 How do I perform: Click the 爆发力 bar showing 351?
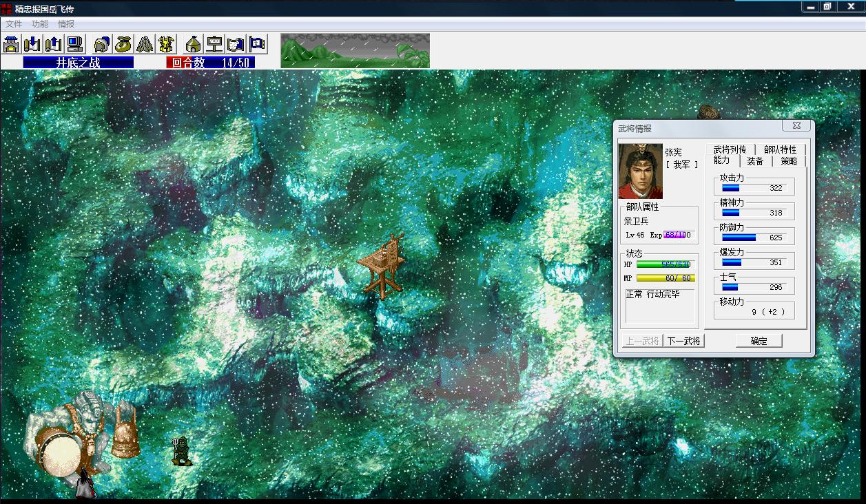click(753, 262)
